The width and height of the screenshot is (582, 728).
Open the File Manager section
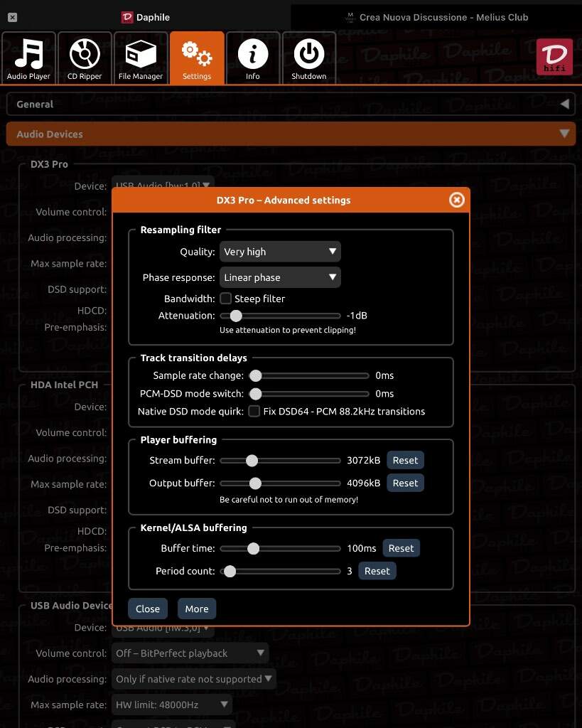coord(141,58)
